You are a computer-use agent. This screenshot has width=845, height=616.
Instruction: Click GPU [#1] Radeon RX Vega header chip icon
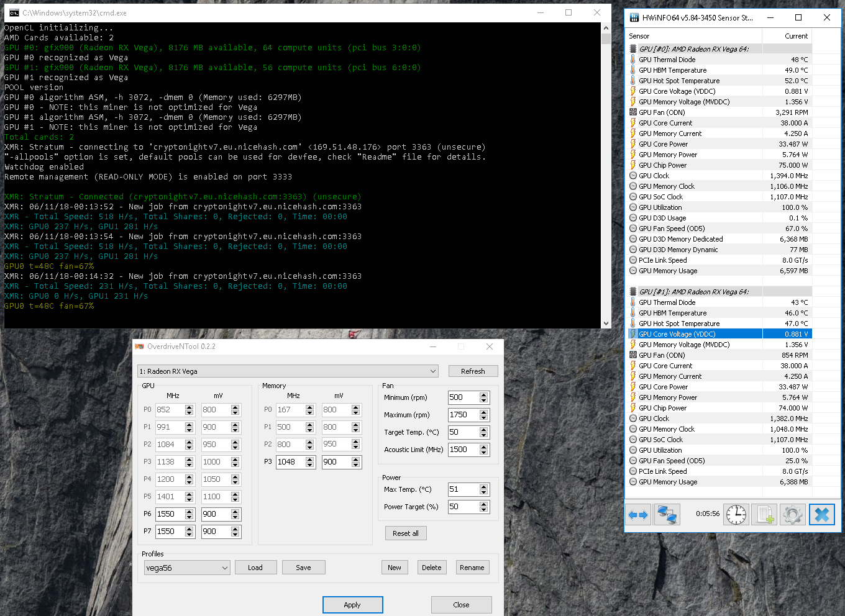(633, 292)
